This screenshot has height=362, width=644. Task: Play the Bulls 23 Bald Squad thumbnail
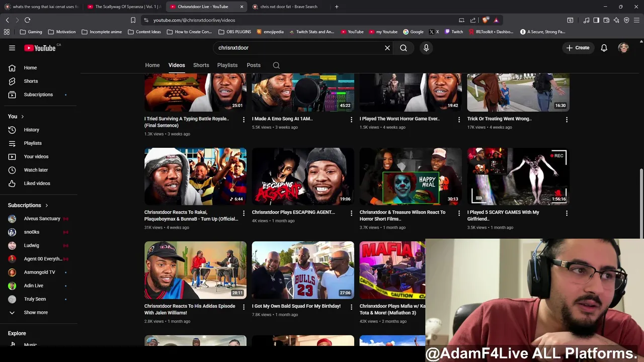point(303,270)
